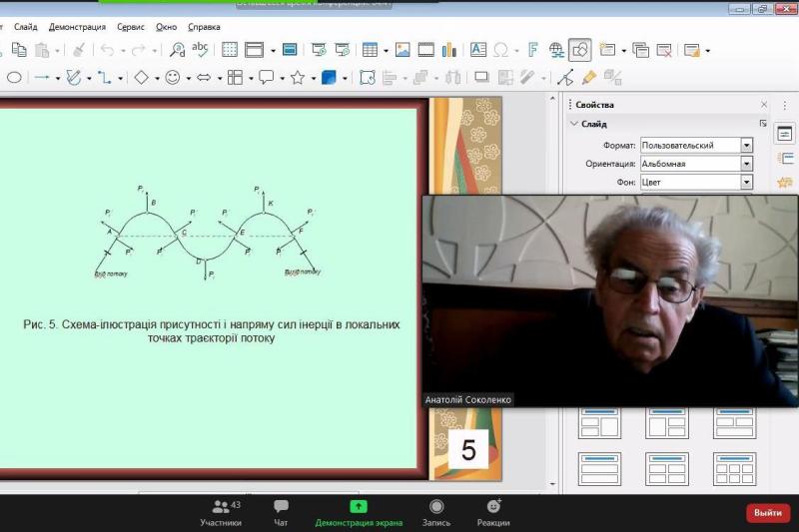Click the Запись button in Zoom
Image resolution: width=799 pixels, height=532 pixels.
click(436, 513)
